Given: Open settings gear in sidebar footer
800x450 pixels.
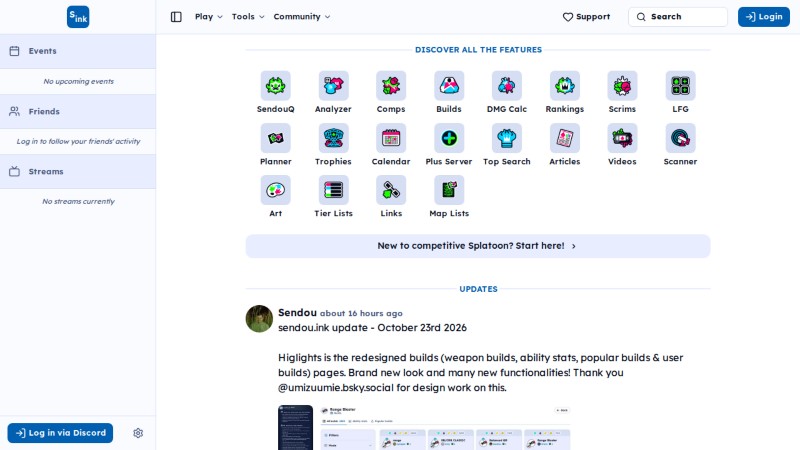Looking at the screenshot, I should pyautogui.click(x=138, y=433).
